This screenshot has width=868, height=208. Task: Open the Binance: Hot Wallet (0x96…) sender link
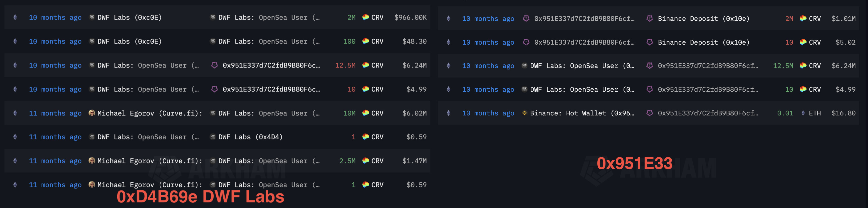pyautogui.click(x=582, y=113)
